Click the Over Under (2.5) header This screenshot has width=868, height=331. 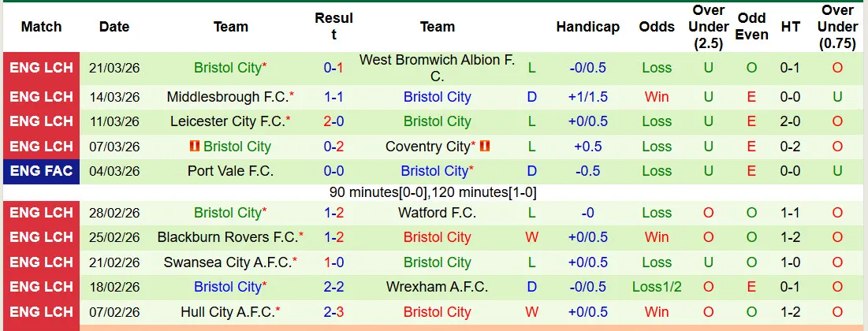point(708,27)
